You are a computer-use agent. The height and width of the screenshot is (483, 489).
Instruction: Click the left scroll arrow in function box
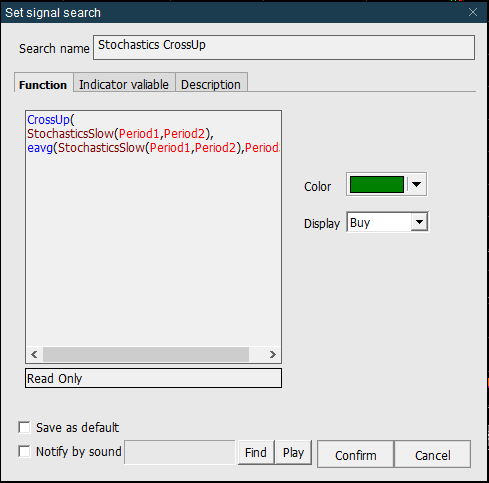(34, 354)
